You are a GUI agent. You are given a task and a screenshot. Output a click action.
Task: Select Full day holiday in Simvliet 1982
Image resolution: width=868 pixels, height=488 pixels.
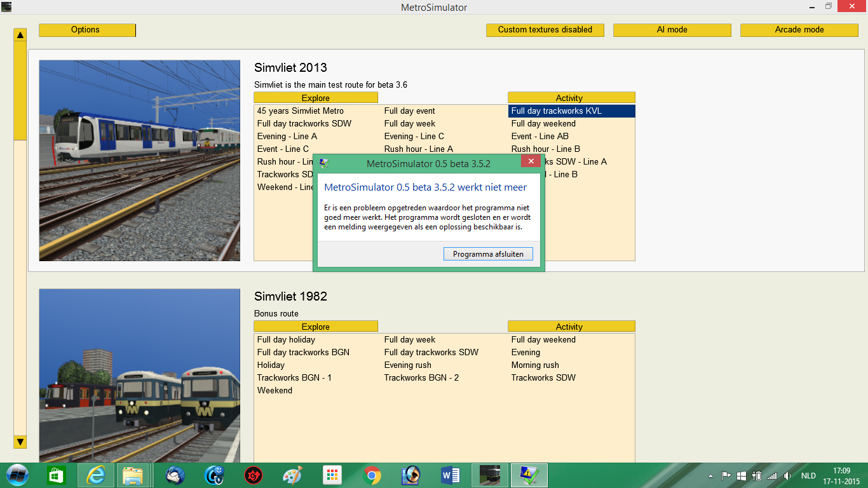pos(286,340)
